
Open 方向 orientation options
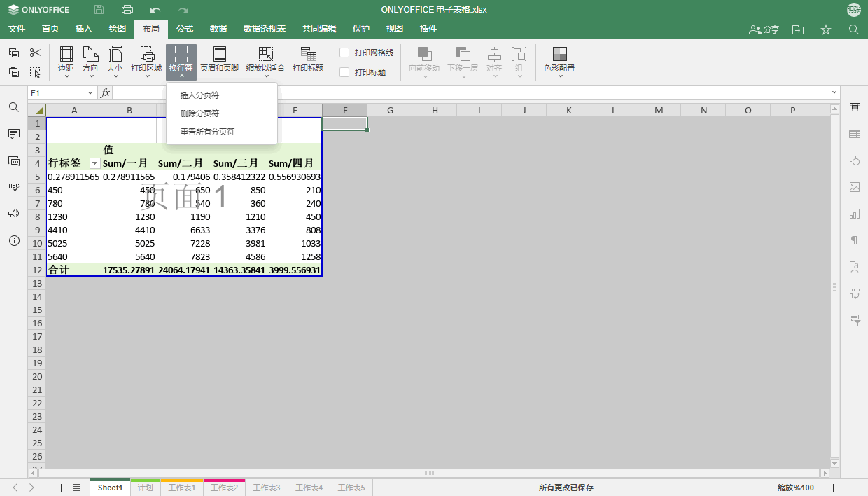(x=90, y=62)
